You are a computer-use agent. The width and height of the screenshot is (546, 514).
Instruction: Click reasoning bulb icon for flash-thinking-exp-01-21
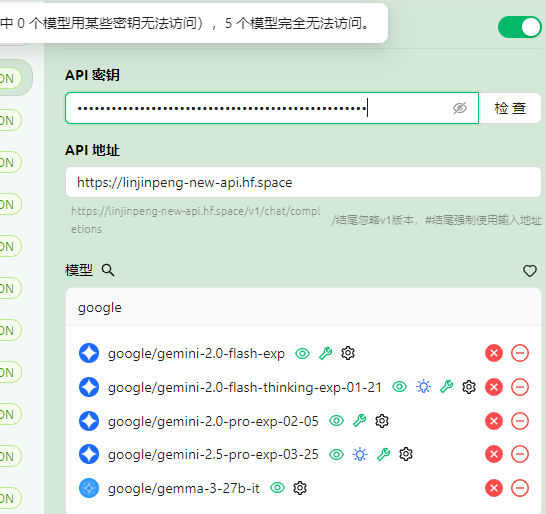click(x=423, y=387)
